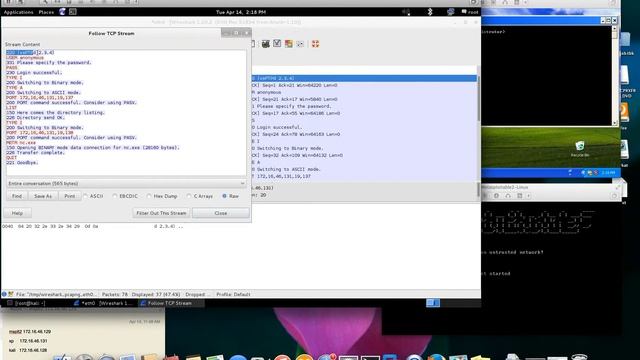Image resolution: width=640 pixels, height=360 pixels.
Task: Open the Iceweasel browser launcher in top panel
Action: 62,12
